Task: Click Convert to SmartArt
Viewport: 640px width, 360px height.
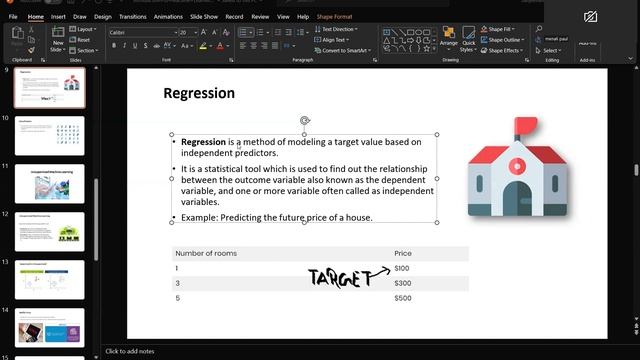Action: pos(343,50)
